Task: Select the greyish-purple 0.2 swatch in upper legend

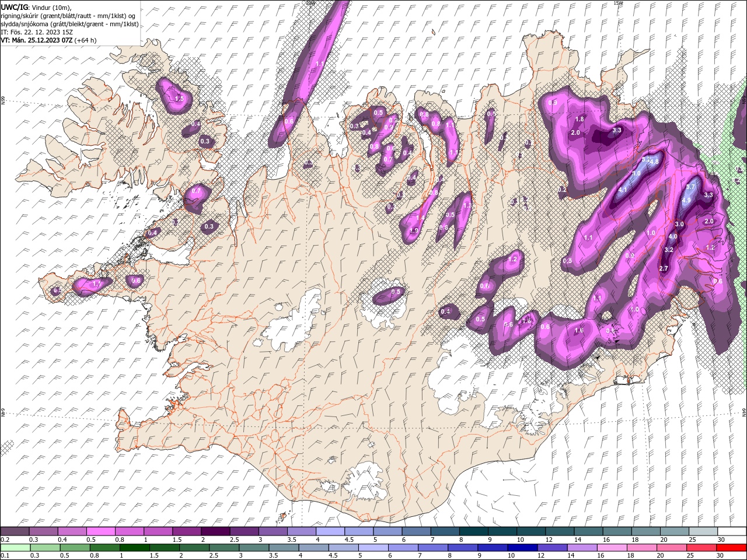Action: click(15, 531)
